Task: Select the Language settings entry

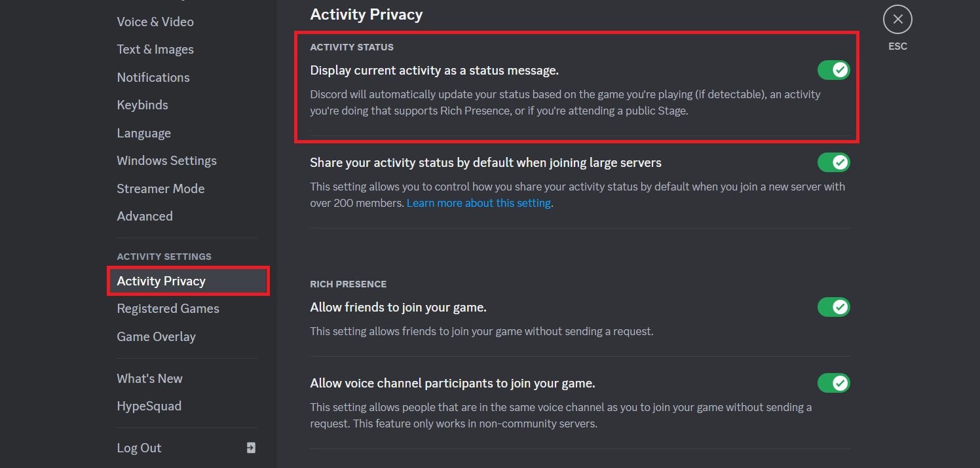Action: pos(143,133)
